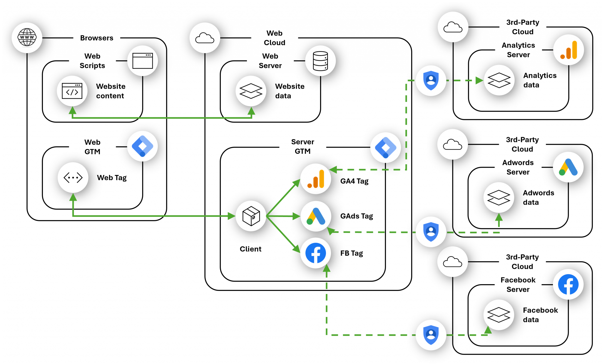Click the privacy shield icon near Adwords cloud
Image resolution: width=602 pixels, height=364 pixels.
tap(431, 232)
